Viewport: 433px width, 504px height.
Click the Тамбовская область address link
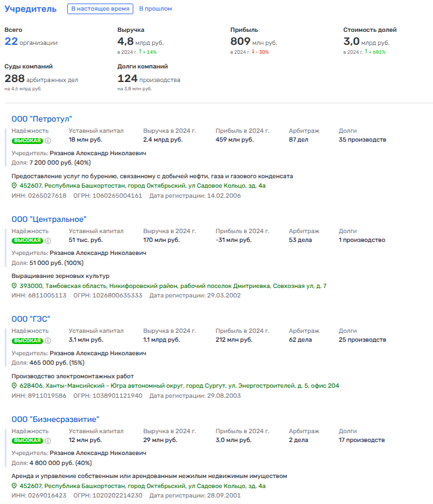173,286
